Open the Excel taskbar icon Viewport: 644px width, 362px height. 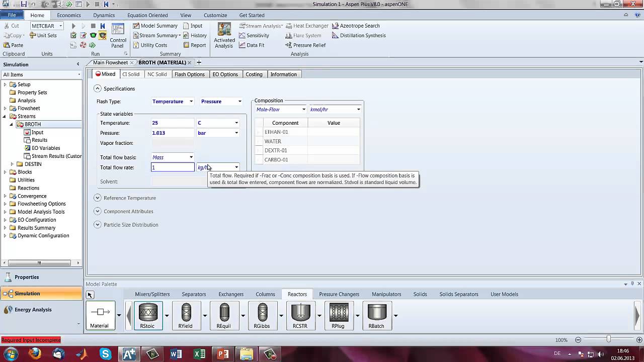(x=199, y=354)
